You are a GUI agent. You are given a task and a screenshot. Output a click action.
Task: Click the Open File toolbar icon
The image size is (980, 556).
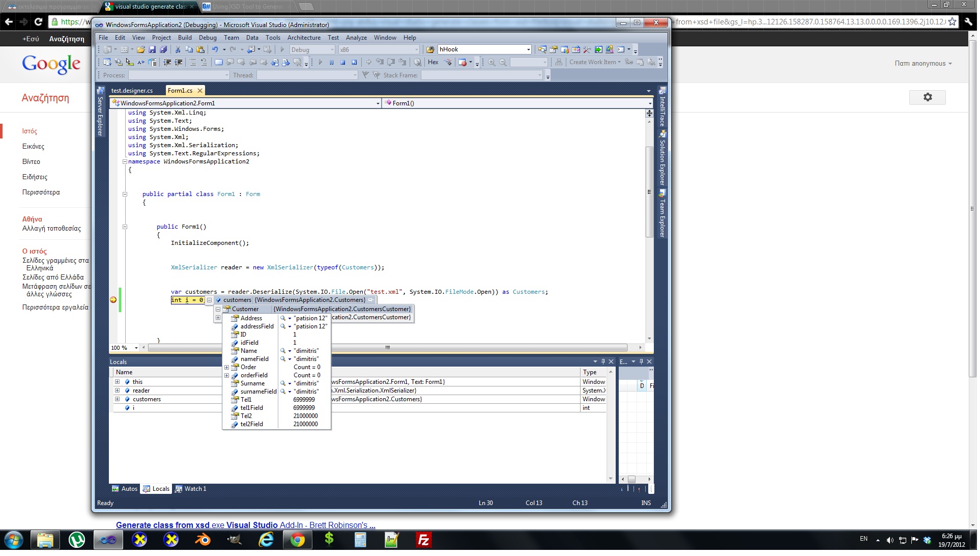141,49
